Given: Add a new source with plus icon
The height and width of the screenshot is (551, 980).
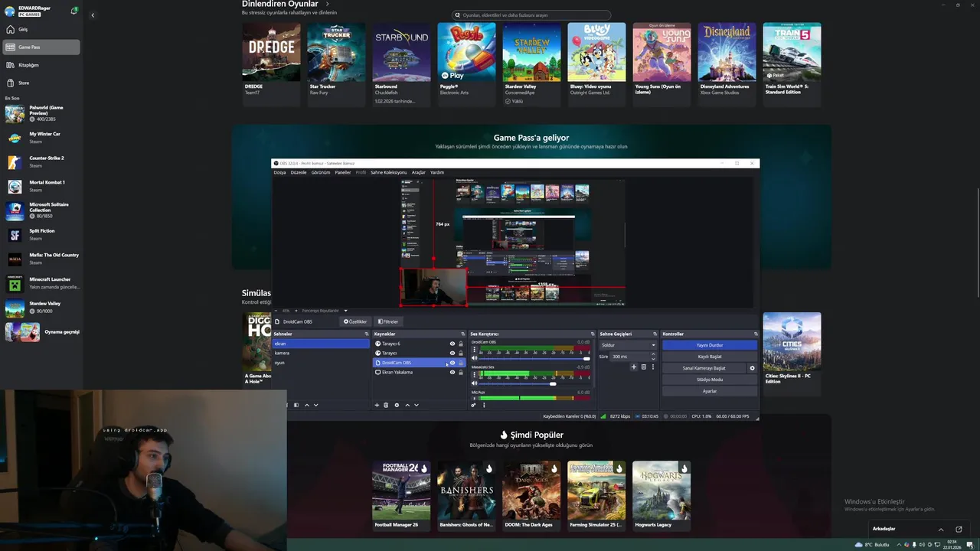Looking at the screenshot, I should pos(376,405).
